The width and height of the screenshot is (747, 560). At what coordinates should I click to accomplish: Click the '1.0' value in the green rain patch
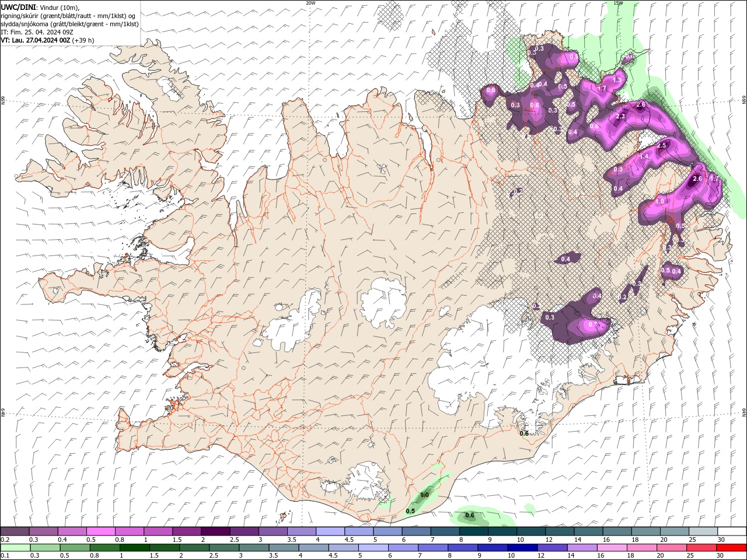point(424,495)
